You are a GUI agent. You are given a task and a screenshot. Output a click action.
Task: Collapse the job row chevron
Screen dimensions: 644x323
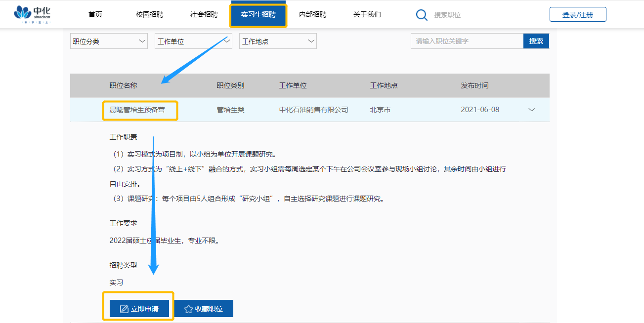click(532, 110)
